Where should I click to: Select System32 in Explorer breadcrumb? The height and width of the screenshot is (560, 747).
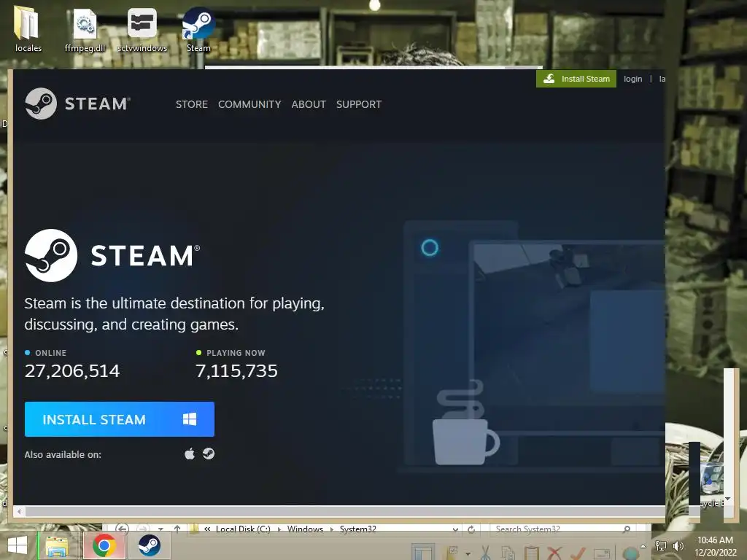(x=357, y=529)
